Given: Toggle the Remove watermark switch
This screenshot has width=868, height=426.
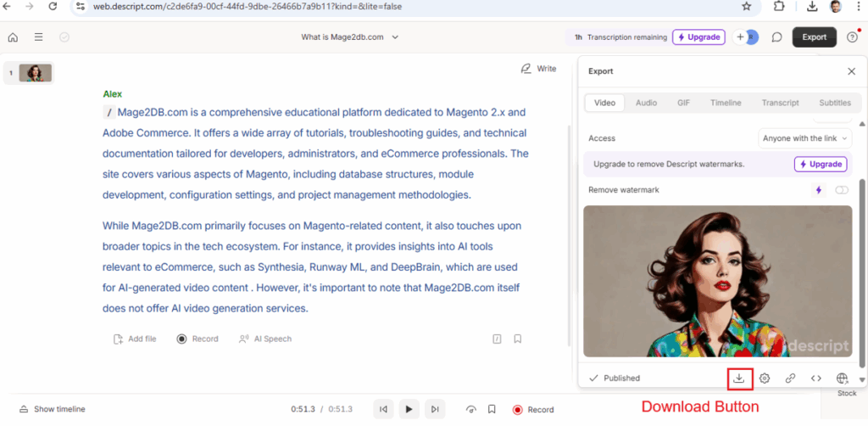Looking at the screenshot, I should coord(842,190).
